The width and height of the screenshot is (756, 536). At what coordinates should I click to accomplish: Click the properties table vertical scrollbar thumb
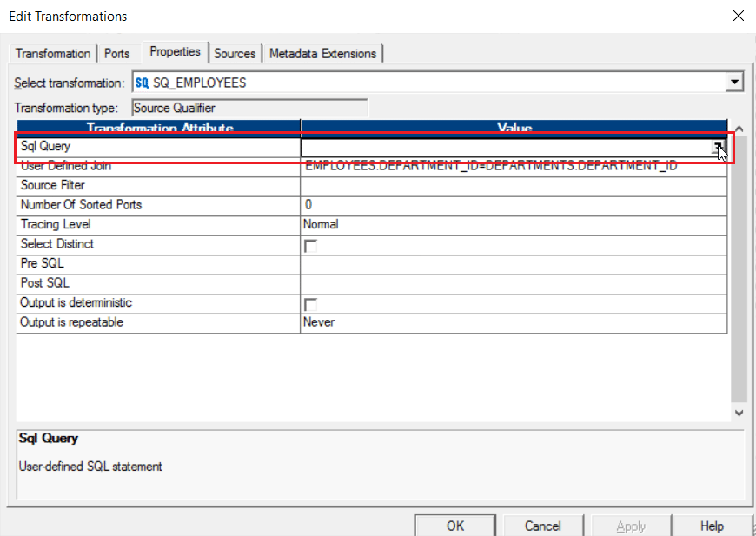coord(739,269)
